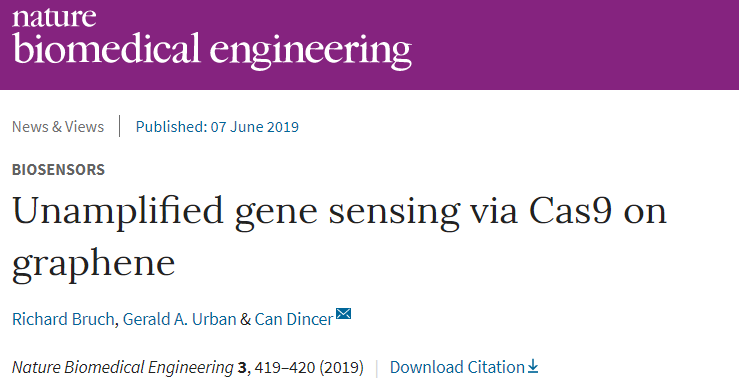The height and width of the screenshot is (390, 740).
Task: Click the "biomedical engineering" header text
Action: coord(212,50)
